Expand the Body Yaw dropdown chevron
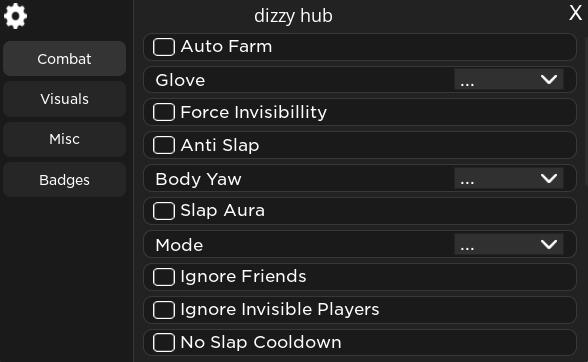Image resolution: width=588 pixels, height=362 pixels. pos(549,178)
